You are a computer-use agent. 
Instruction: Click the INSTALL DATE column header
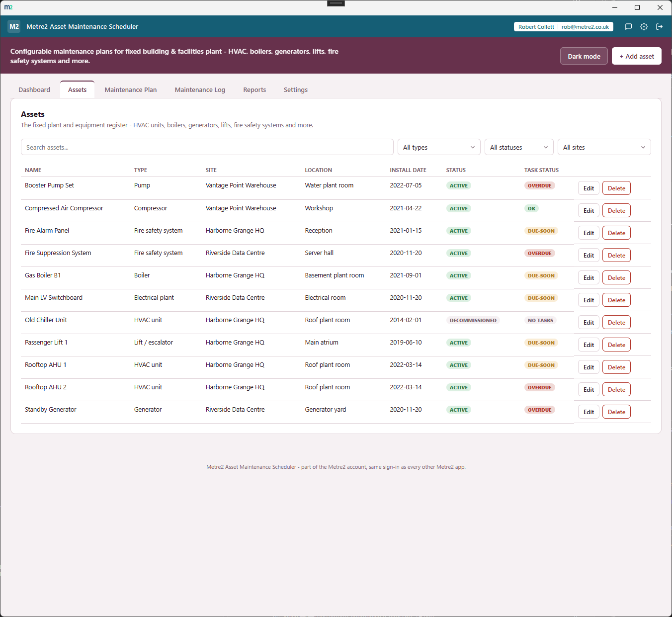(x=408, y=170)
